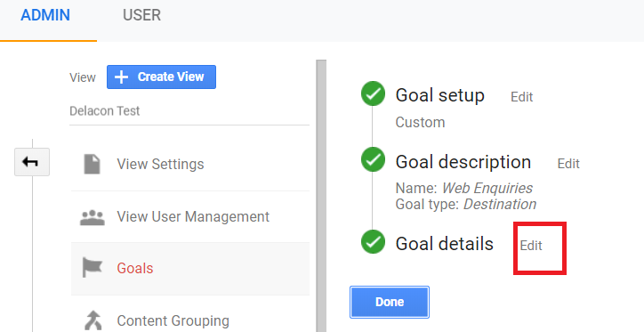Open View User Management entry
This screenshot has width=644, height=332.
(x=193, y=216)
